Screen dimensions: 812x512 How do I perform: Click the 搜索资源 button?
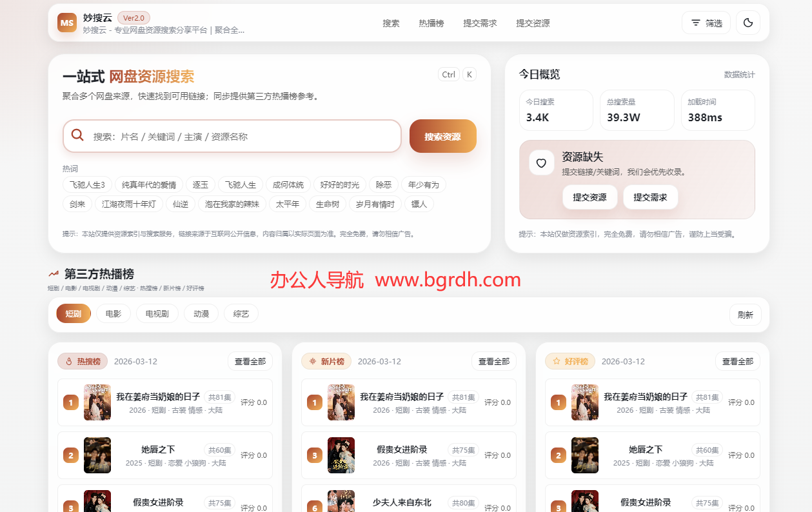coord(442,136)
